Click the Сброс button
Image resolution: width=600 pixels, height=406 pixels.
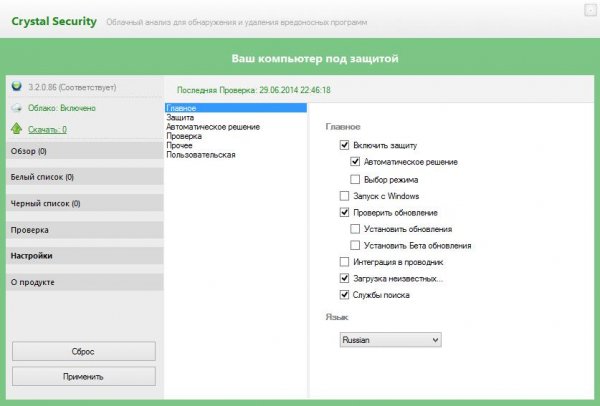click(x=84, y=351)
